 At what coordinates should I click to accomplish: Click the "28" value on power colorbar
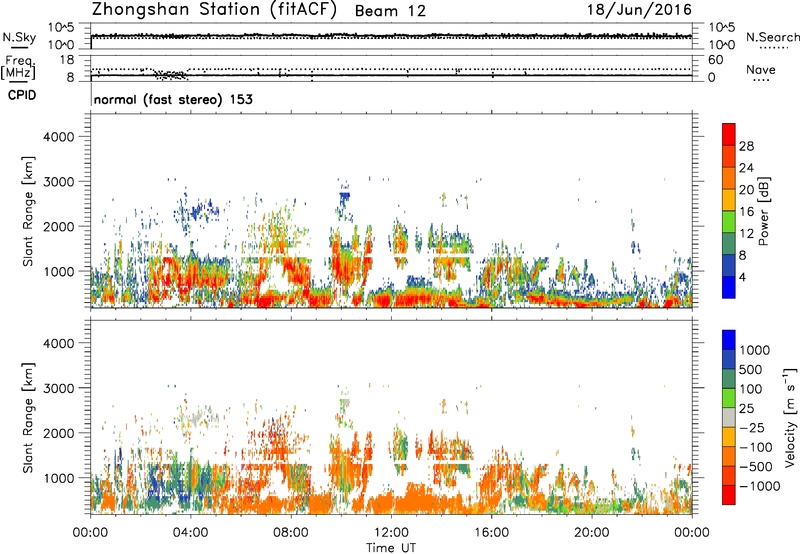[x=746, y=146]
